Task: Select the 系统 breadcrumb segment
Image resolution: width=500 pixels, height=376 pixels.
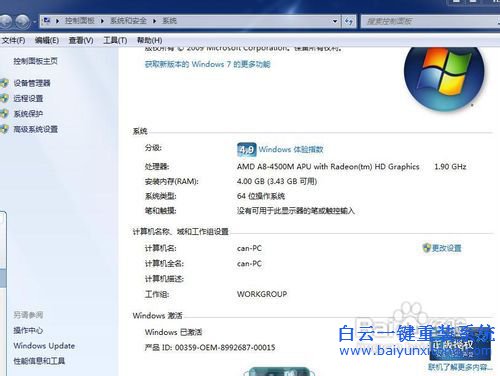Action: coord(169,21)
